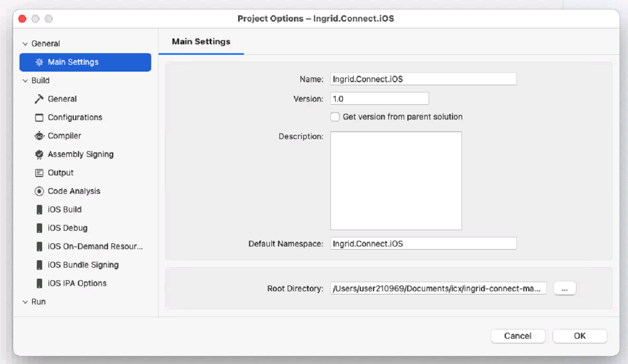Image resolution: width=628 pixels, height=364 pixels.
Task: Click the Compiler robot icon
Action: (39, 136)
